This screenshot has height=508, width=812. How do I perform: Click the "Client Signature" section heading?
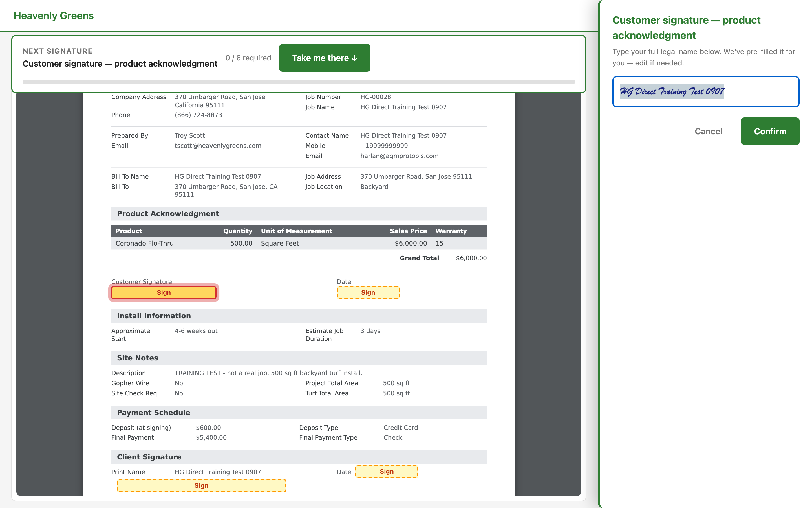click(x=149, y=457)
